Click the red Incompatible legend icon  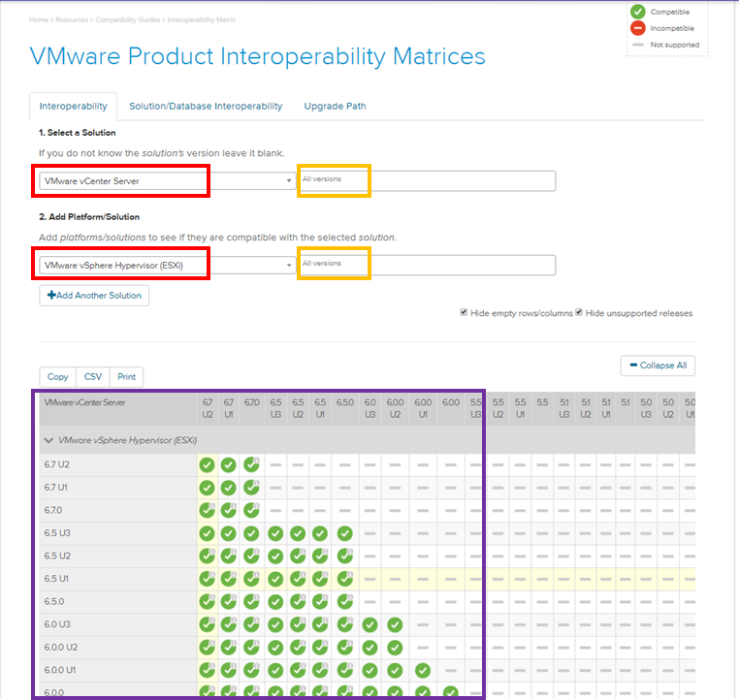638,28
